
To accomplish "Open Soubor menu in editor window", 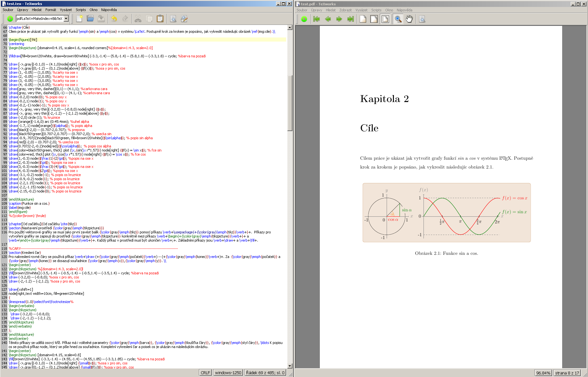I will (8, 10).
